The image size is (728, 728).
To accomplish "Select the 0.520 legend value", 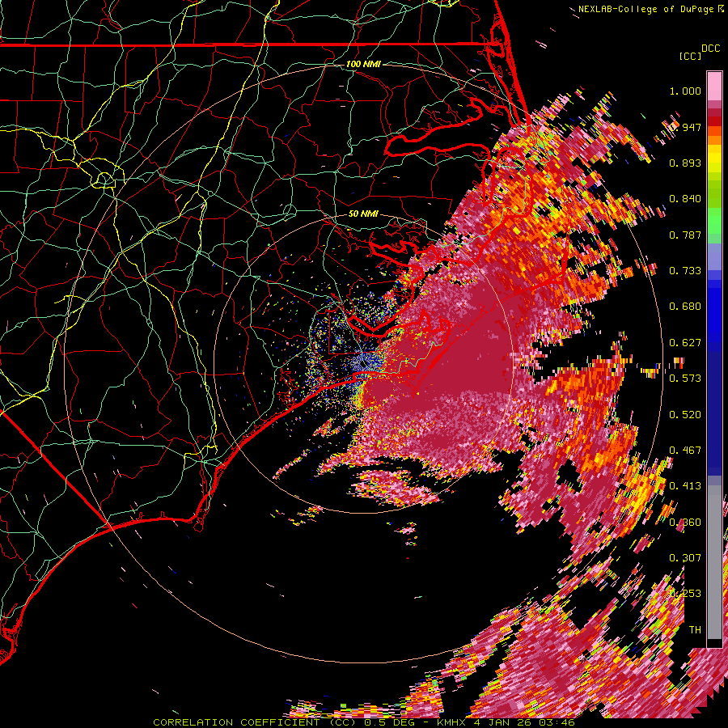I will click(x=685, y=415).
